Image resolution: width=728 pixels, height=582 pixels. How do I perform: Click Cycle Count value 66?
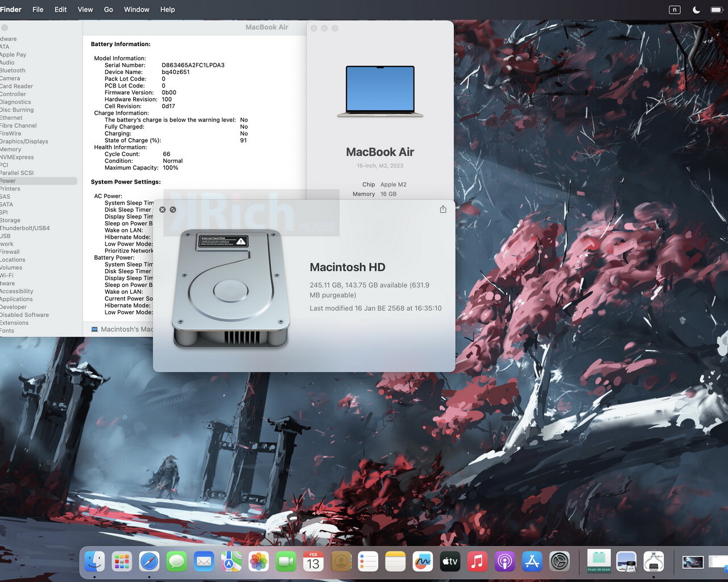167,154
